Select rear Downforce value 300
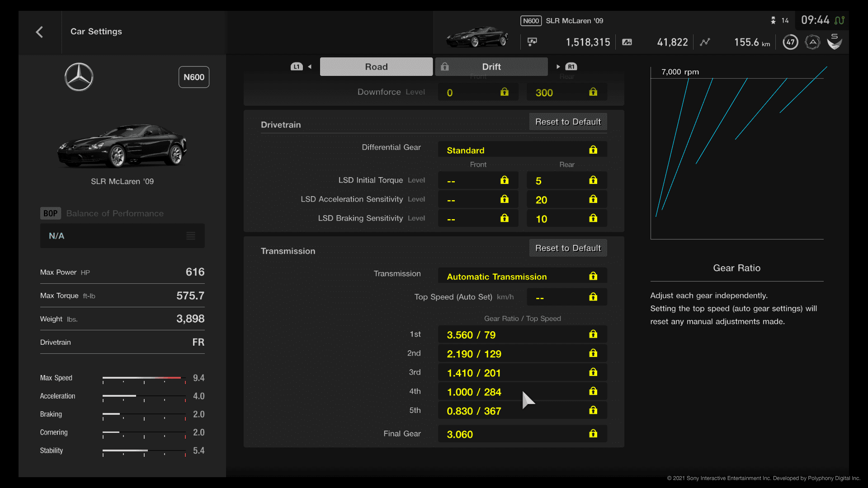 tap(567, 92)
